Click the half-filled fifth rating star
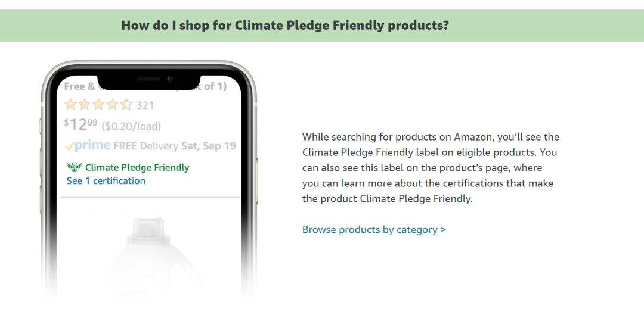Image resolution: width=644 pixels, height=309 pixels. [x=126, y=105]
